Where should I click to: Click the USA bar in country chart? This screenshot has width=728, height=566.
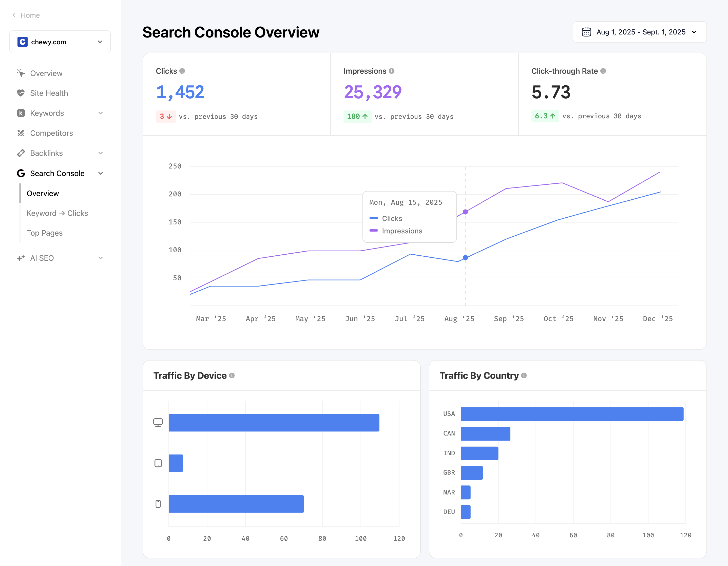(572, 414)
